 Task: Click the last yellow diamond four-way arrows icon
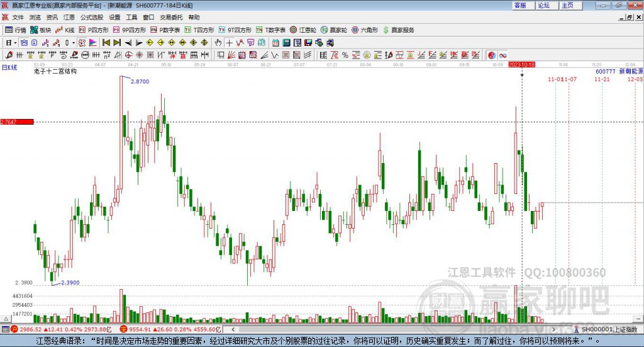[x=204, y=43]
